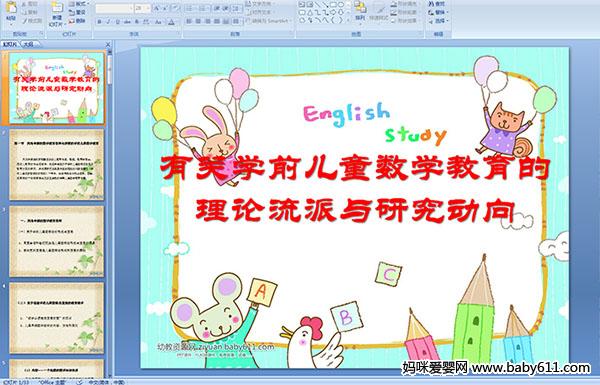Click the Paste clipboard icon
Screen dimensions: 600x385
[x=11, y=8]
